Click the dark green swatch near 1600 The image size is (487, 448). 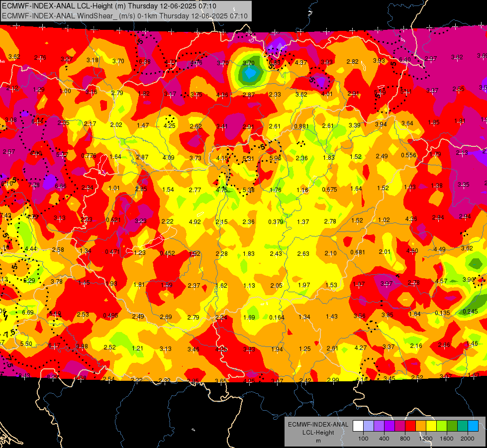[452, 426]
